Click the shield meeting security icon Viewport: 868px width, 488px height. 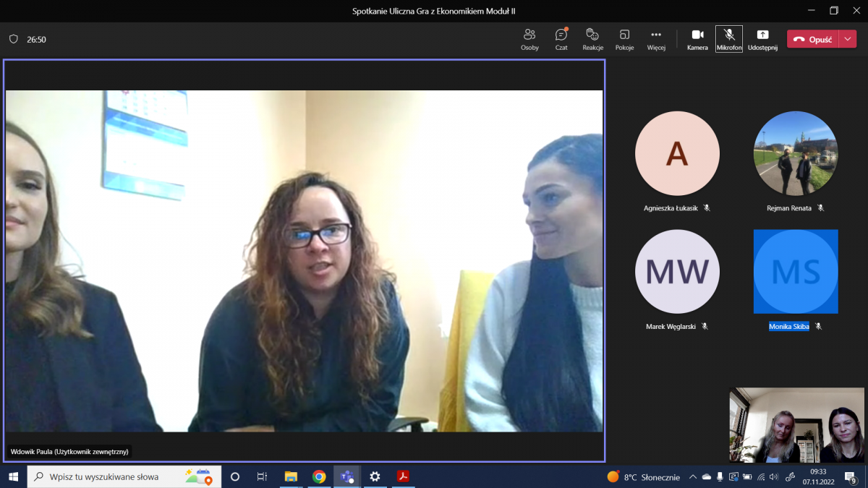click(x=13, y=40)
